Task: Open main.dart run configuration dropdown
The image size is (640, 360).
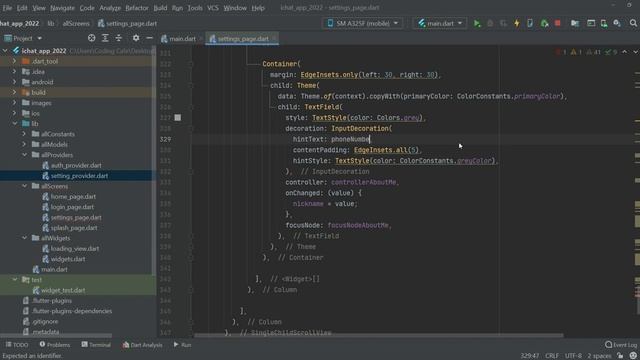Action: [x=440, y=23]
